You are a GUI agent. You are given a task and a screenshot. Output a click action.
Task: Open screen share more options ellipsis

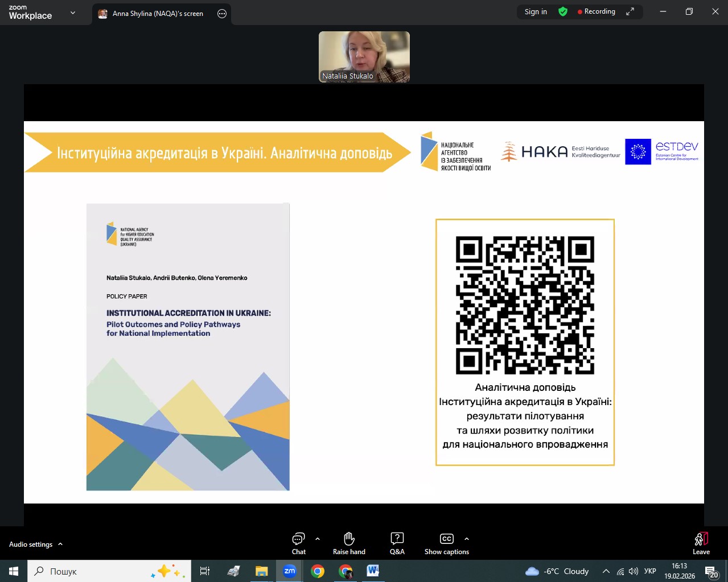click(222, 14)
